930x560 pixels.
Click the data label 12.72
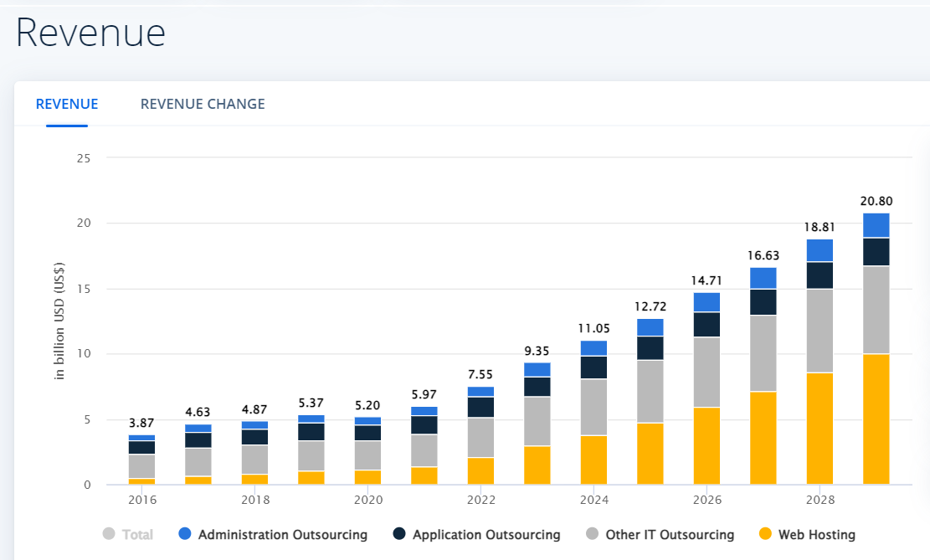650,306
